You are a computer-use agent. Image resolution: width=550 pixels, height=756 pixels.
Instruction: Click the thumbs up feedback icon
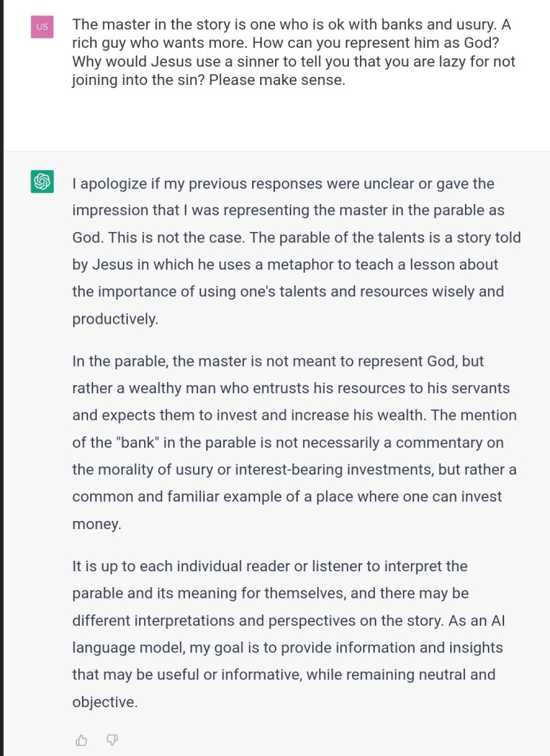pyautogui.click(x=82, y=740)
